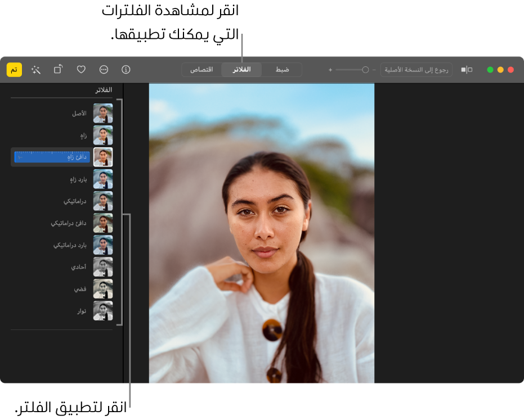Image resolution: width=524 pixels, height=420 pixels.
Task: Mark photo as favorite with heart icon
Action: [x=81, y=70]
